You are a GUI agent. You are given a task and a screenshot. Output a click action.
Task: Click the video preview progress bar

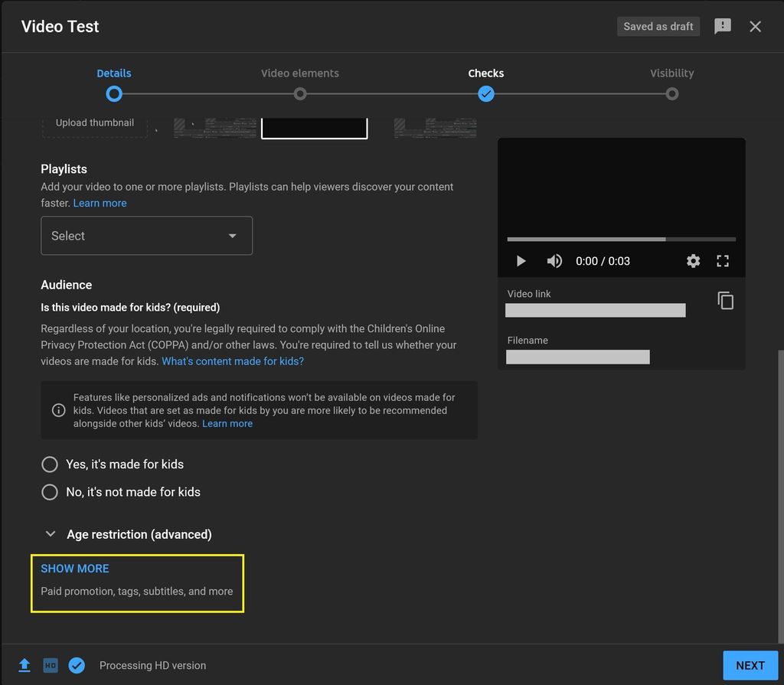(x=621, y=240)
